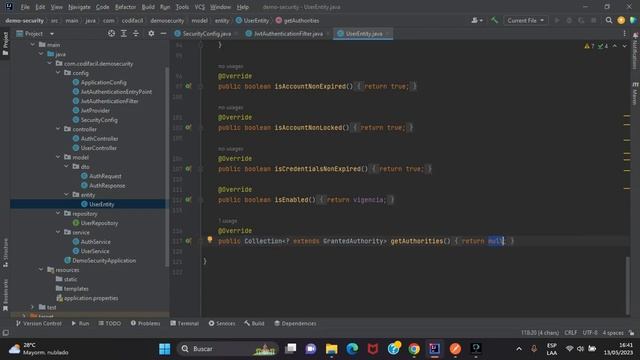Open the Dependencies tool window
640x360 pixels.
(295, 323)
